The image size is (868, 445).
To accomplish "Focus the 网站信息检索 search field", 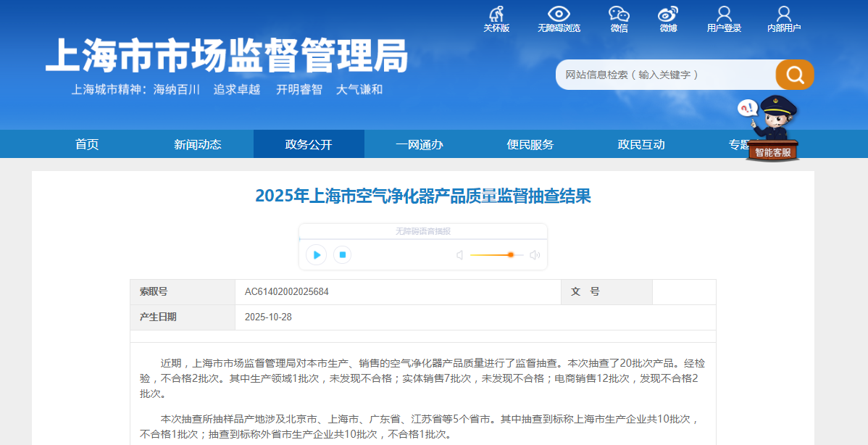I will [666, 75].
